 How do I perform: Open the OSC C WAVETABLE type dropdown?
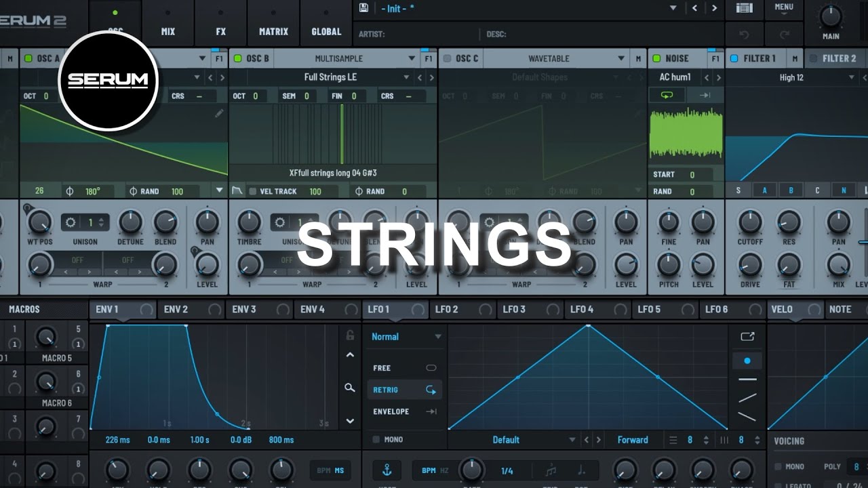point(620,58)
